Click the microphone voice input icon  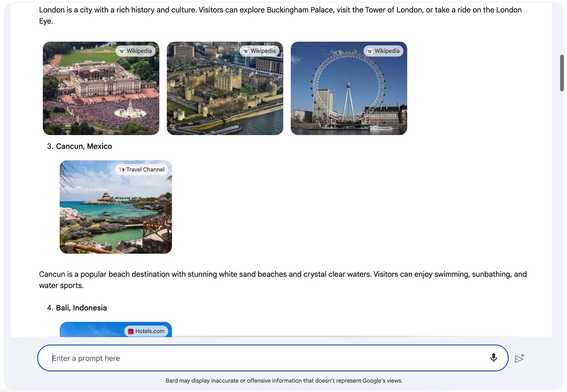(493, 358)
